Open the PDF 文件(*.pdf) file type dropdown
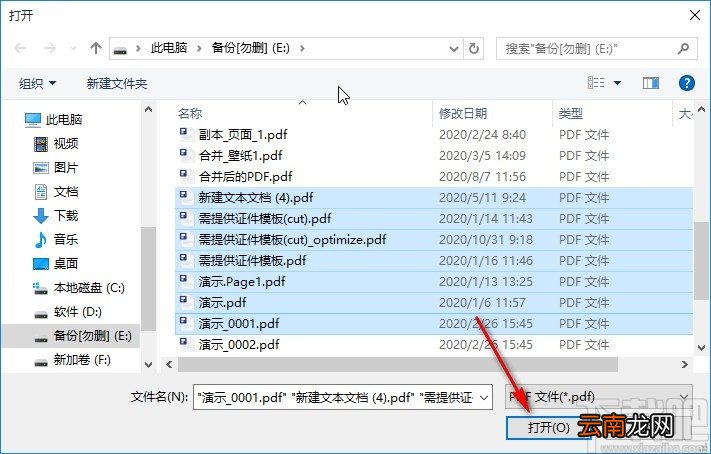Screen dimensions: 711x454 599,397
